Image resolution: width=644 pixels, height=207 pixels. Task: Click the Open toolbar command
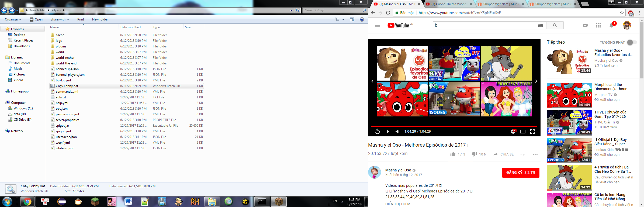pyautogui.click(x=36, y=19)
